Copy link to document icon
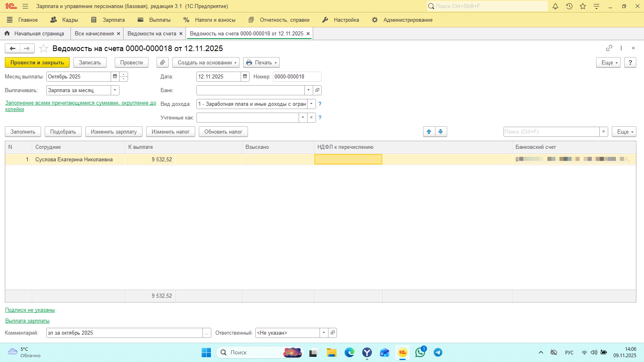The height and width of the screenshot is (362, 644). tap(609, 48)
